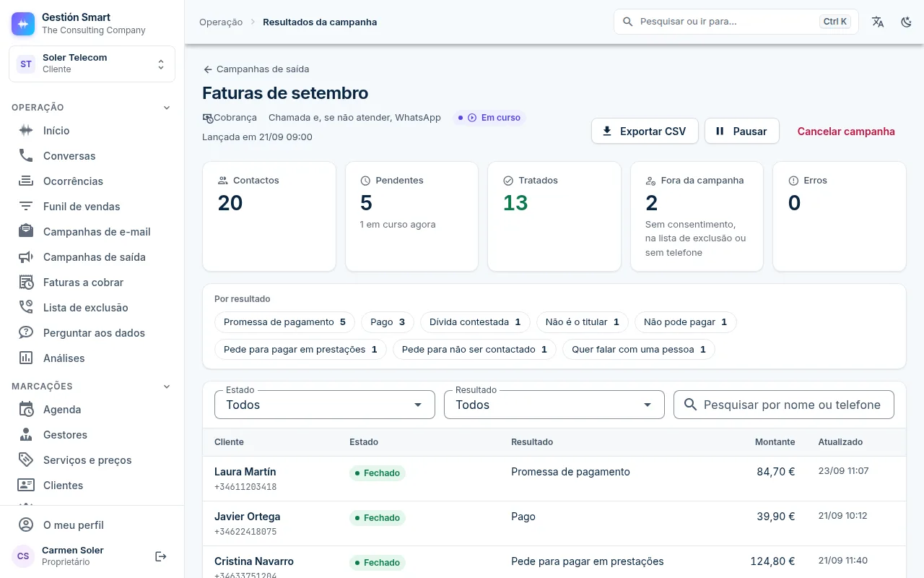
Task: Open the Estado filter dropdown
Action: pos(325,405)
